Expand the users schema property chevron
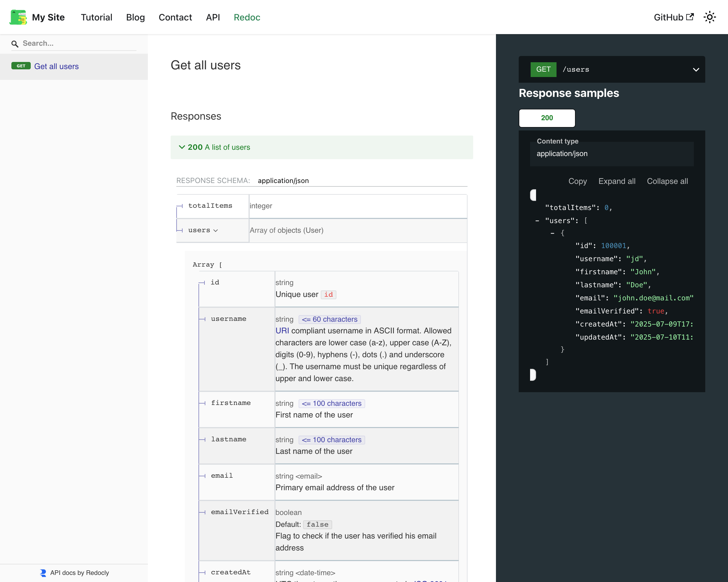Viewport: 728px width, 582px height. 216,230
